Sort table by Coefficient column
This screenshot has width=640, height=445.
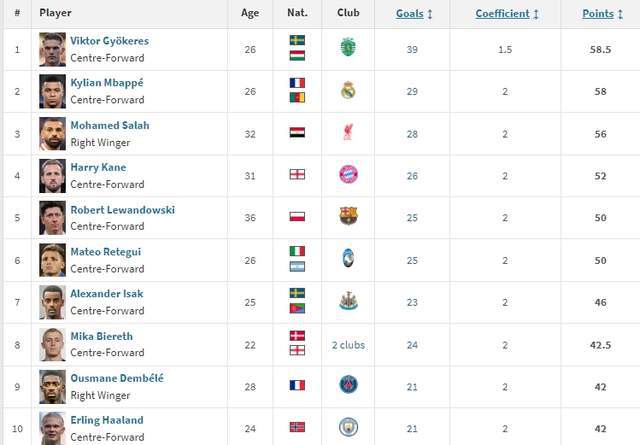point(507,14)
